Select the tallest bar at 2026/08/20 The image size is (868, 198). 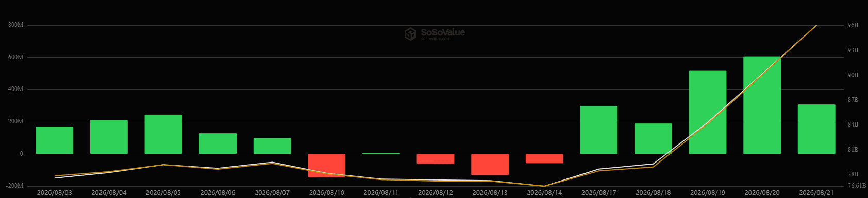[x=762, y=105]
